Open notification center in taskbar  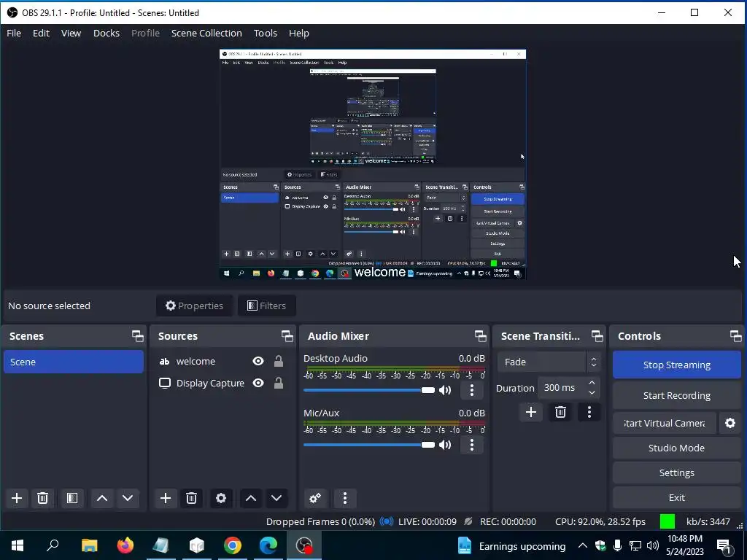pyautogui.click(x=725, y=546)
